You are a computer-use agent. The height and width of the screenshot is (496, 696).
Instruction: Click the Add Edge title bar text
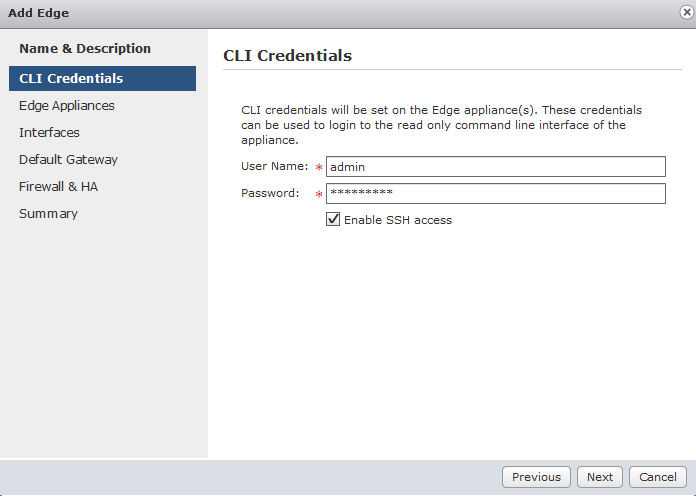pyautogui.click(x=39, y=13)
